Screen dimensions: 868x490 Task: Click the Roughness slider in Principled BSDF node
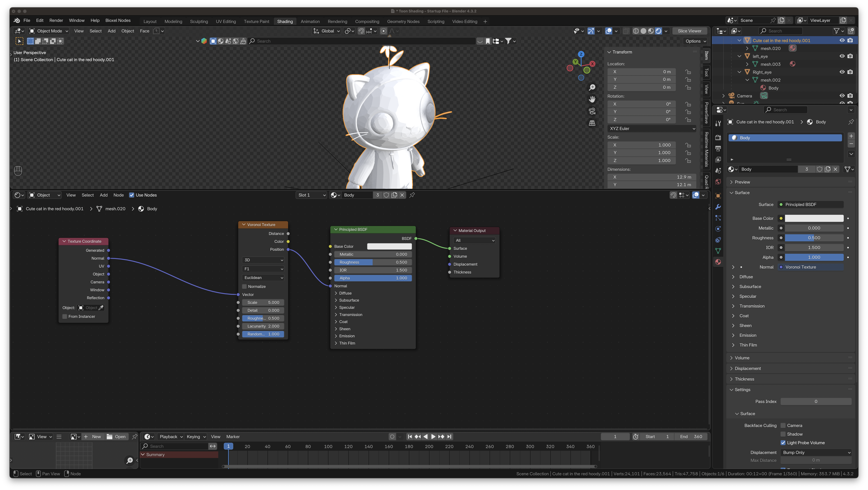373,262
